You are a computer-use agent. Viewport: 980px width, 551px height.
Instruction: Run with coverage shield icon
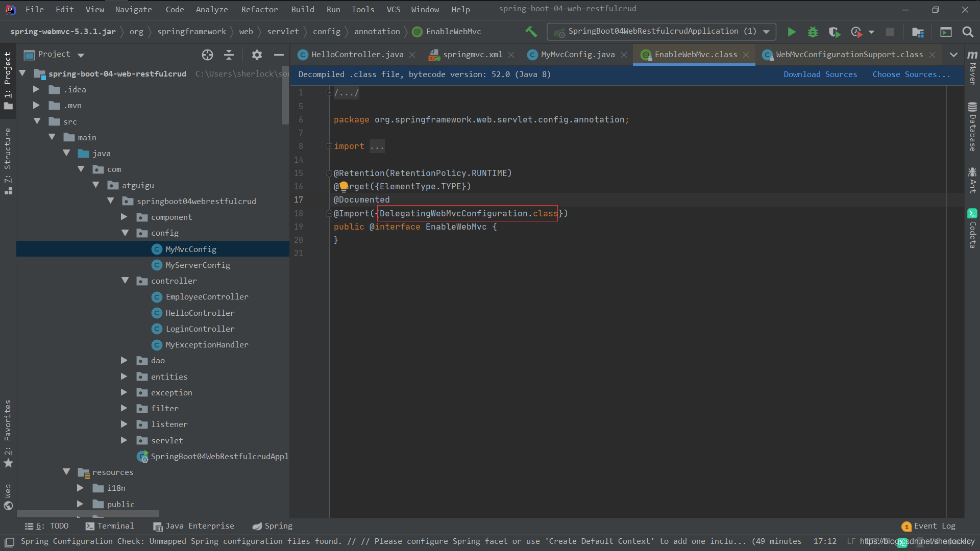(x=835, y=32)
